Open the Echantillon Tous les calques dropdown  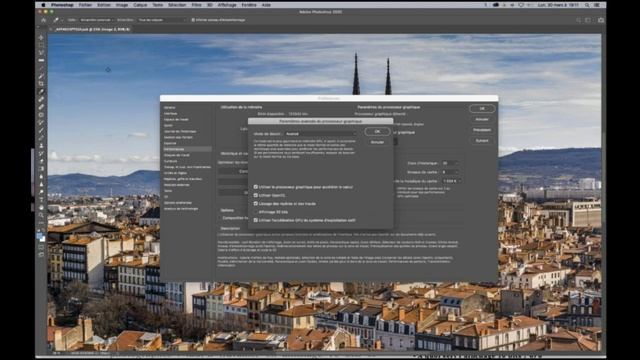coord(162,20)
